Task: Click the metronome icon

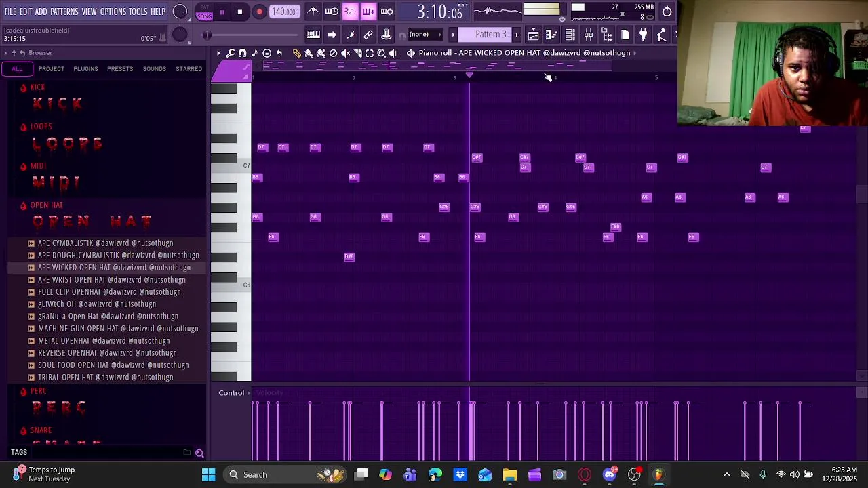Action: [x=313, y=12]
